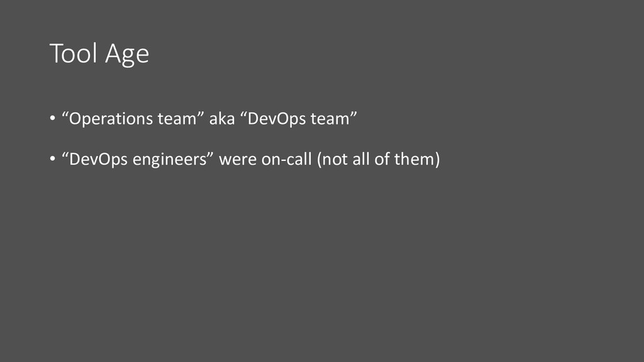Select the second bullet about DevOps engineers

245,159
